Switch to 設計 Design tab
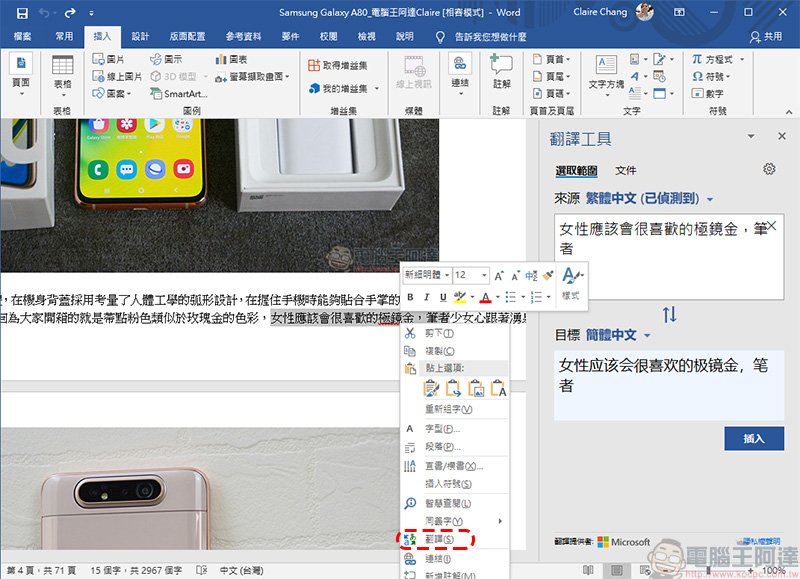Viewport: 800px width, 579px height. [140, 36]
